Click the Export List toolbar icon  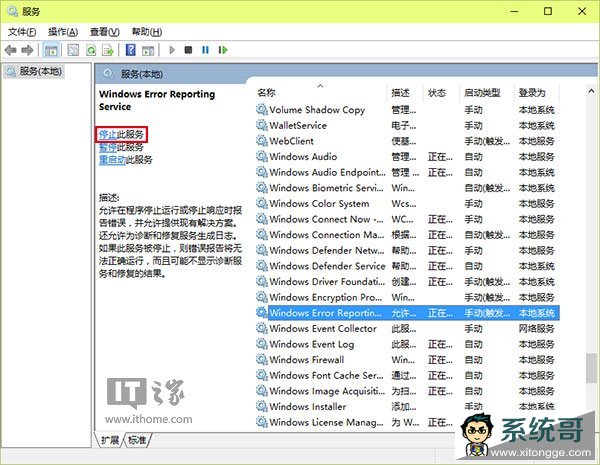[x=108, y=50]
